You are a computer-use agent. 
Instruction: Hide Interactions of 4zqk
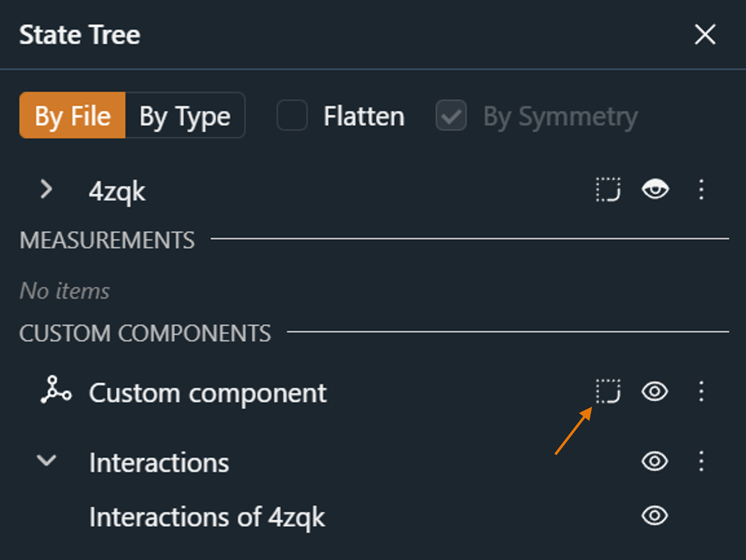655,515
